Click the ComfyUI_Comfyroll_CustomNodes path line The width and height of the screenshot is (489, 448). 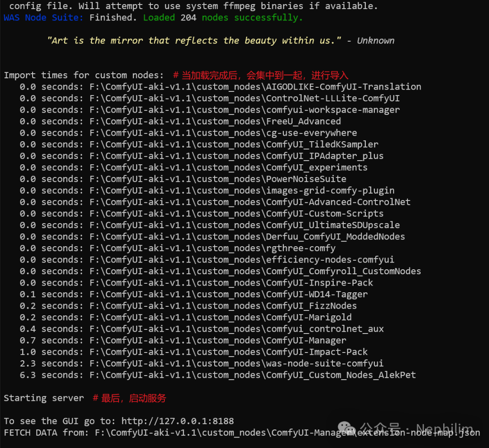[x=221, y=271]
